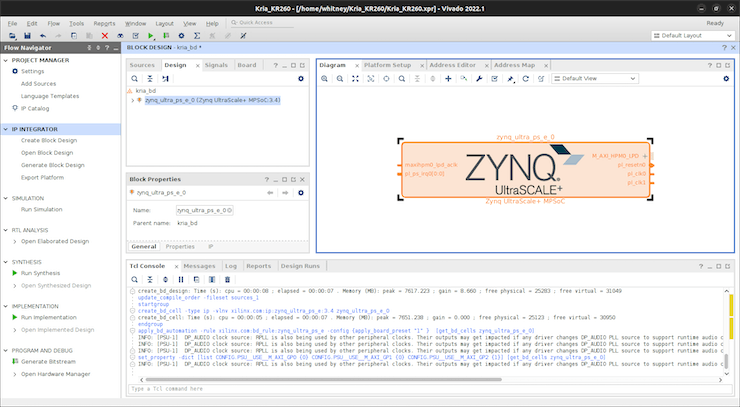This screenshot has height=407, width=740.
Task: Open the Flow menu
Action: [x=53, y=24]
